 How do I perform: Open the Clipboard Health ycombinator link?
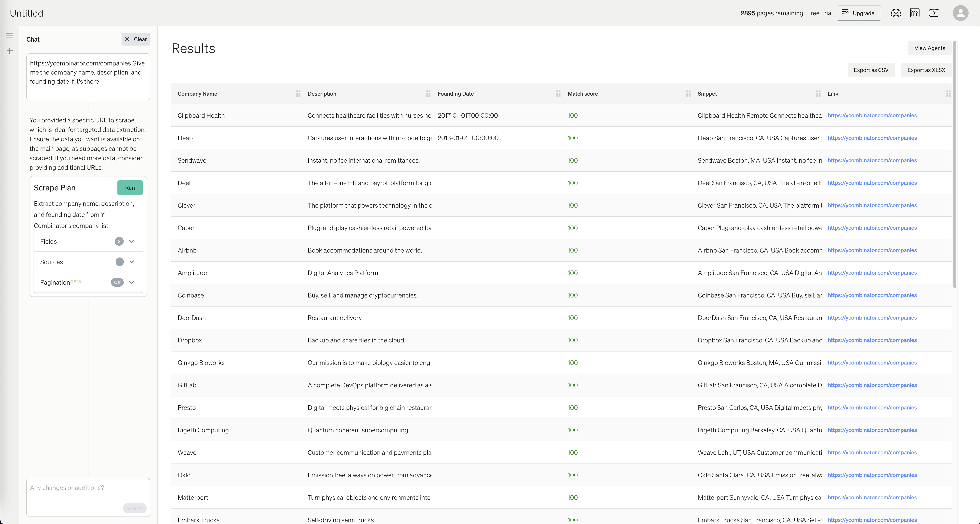[x=872, y=115]
